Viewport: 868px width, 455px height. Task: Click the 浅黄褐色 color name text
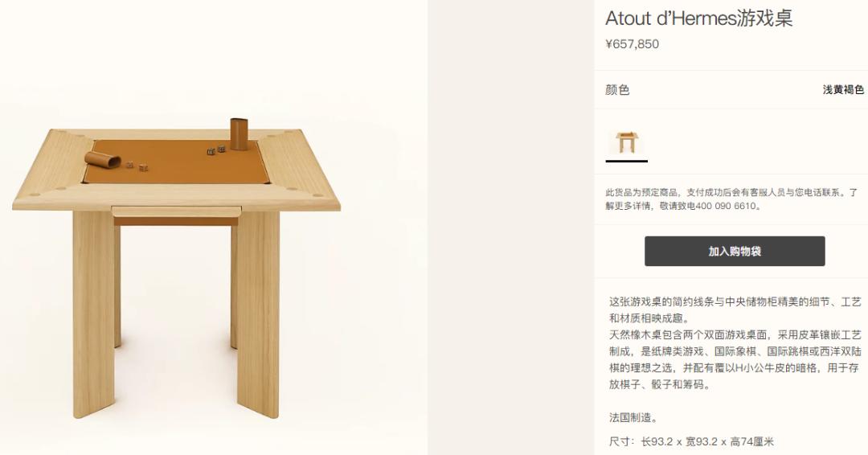point(843,90)
